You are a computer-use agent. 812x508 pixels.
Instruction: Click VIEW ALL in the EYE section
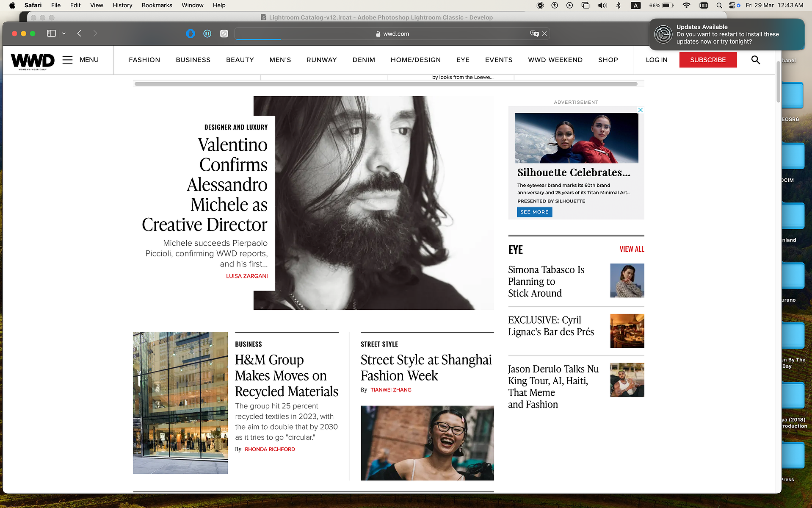(x=632, y=249)
